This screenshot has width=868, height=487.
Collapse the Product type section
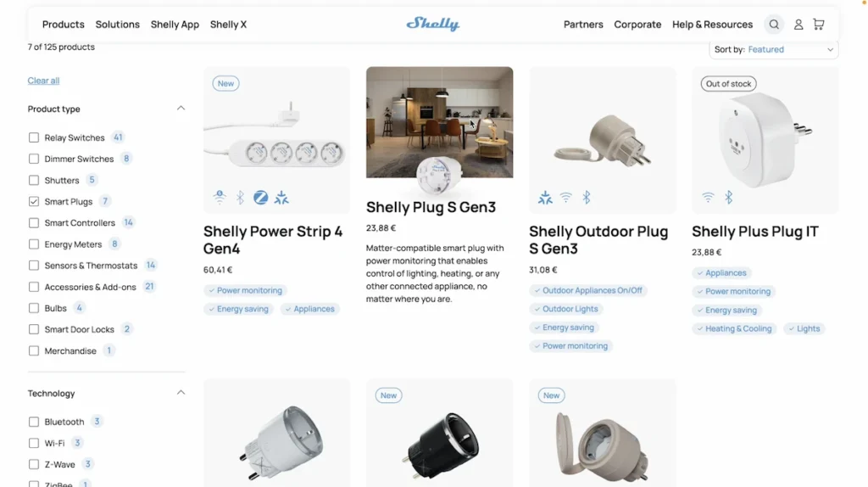(181, 109)
